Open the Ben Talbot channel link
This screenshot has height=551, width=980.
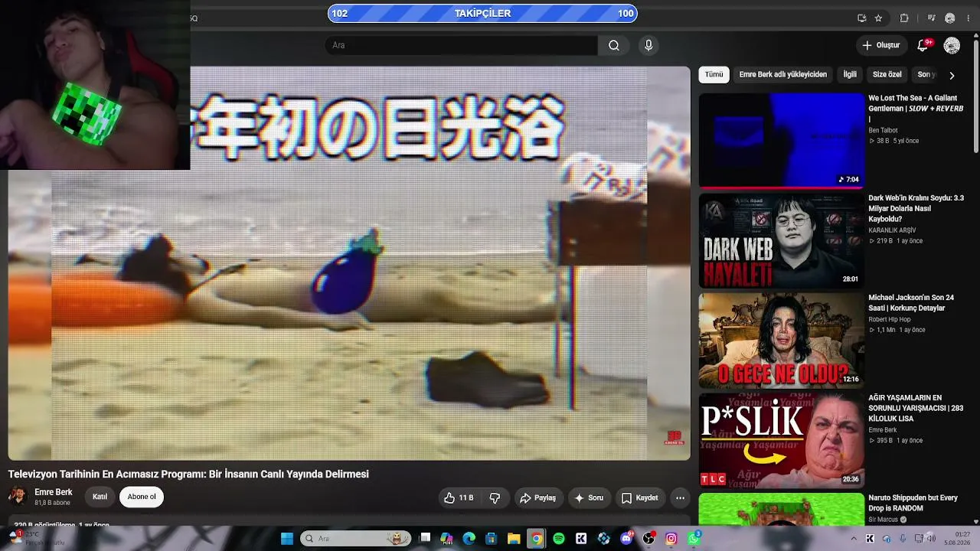pos(883,131)
